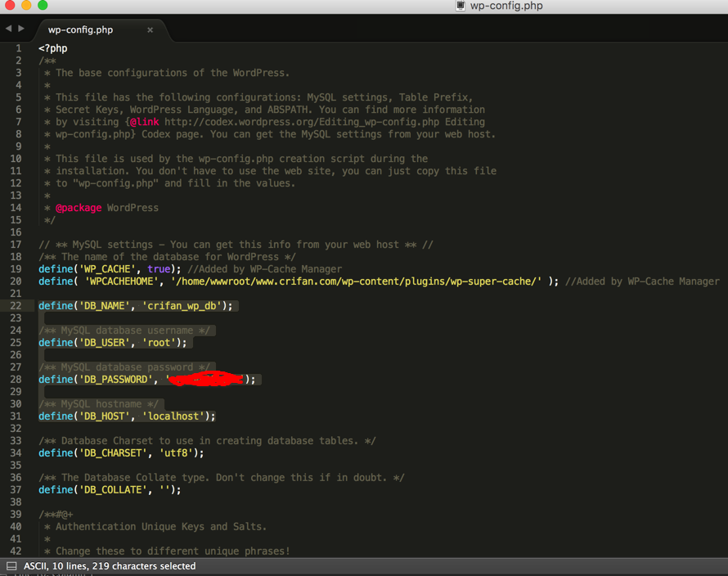Click the 'crifan_wp_db' value
The width and height of the screenshot is (728, 576).
click(x=182, y=306)
